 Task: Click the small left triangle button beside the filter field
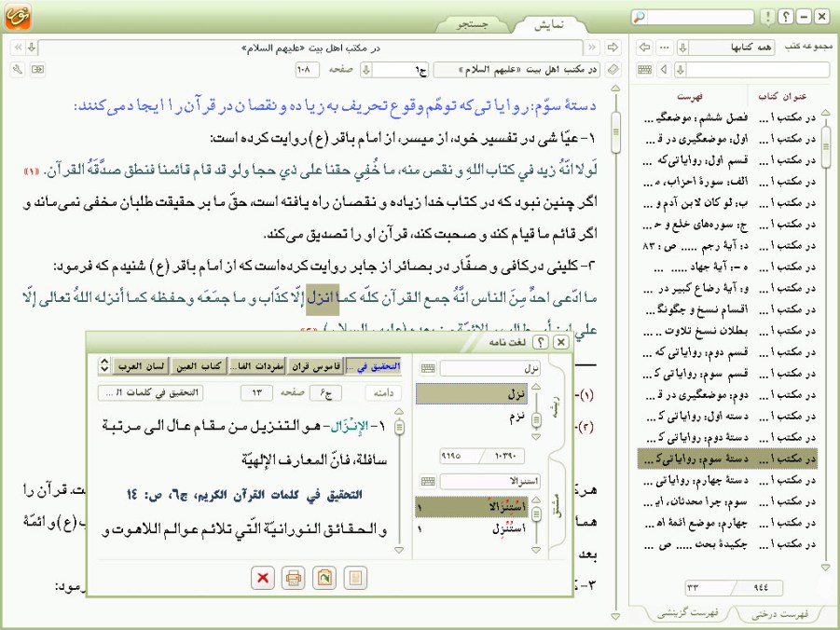pos(665,70)
